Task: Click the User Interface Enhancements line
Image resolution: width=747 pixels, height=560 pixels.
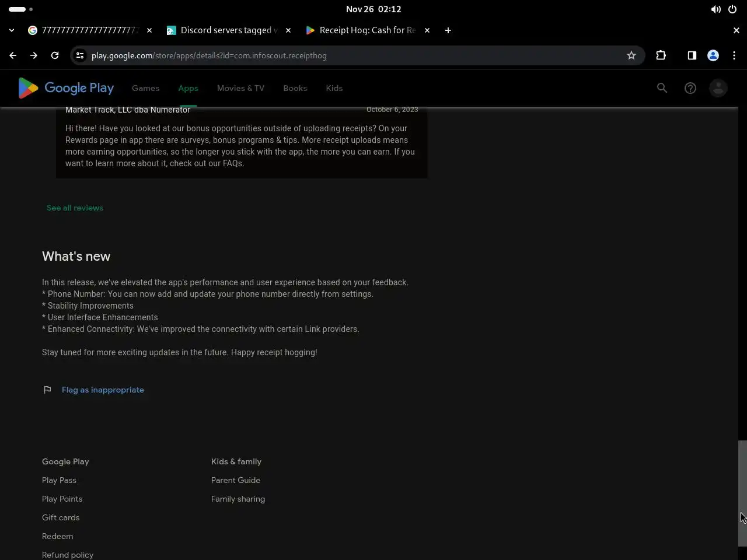Action: [100, 317]
